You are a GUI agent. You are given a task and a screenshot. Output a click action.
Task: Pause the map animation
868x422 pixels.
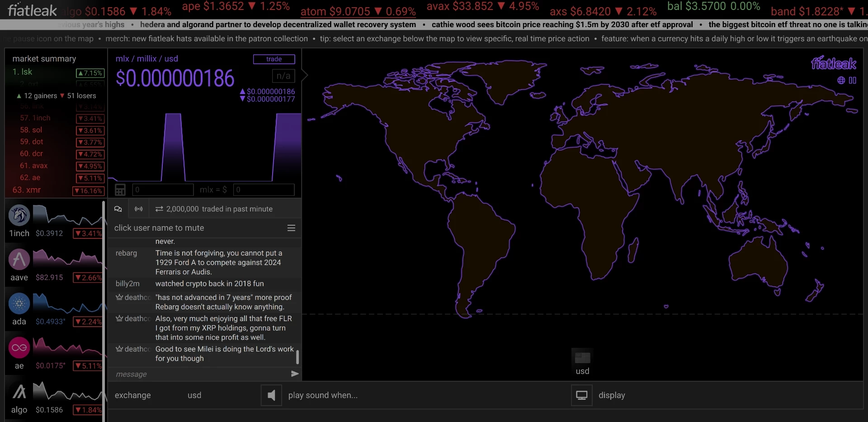[853, 81]
